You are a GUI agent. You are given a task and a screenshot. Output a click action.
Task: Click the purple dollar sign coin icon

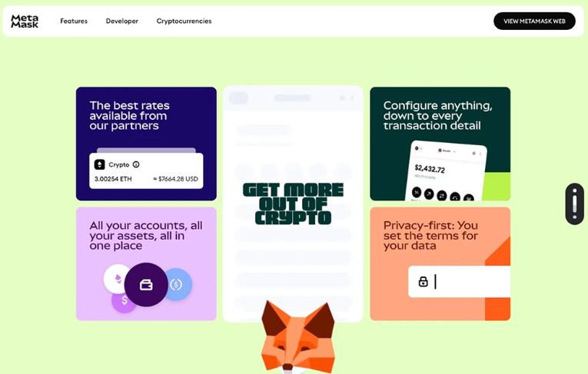pyautogui.click(x=124, y=301)
